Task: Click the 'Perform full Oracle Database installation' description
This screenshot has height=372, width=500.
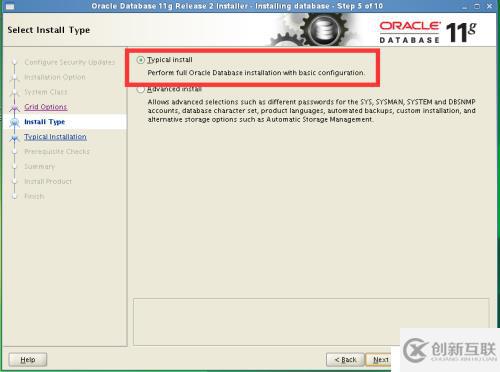Action: 256,73
